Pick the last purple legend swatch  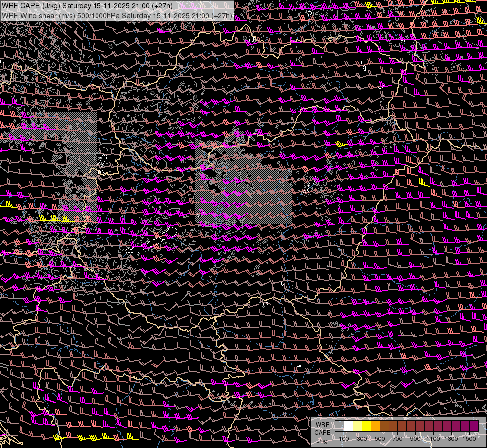click(474, 426)
